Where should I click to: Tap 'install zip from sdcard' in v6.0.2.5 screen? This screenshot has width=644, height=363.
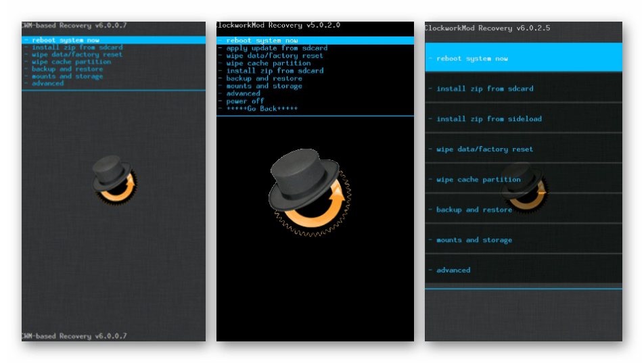pos(524,89)
